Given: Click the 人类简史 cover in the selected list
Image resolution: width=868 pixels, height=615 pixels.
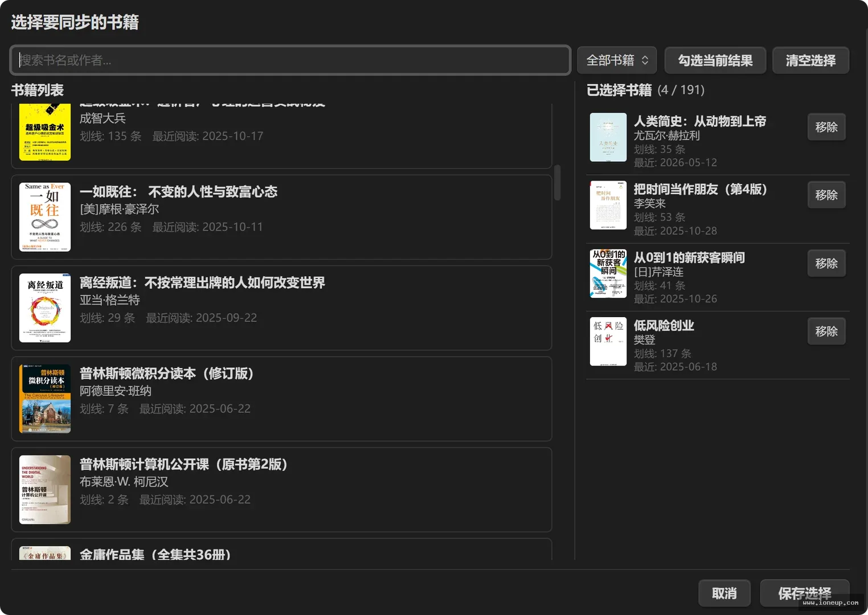Looking at the screenshot, I should click(x=608, y=137).
